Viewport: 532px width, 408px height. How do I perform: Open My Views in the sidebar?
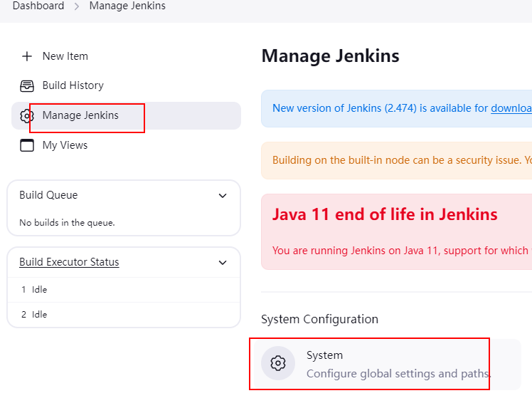(x=126, y=145)
